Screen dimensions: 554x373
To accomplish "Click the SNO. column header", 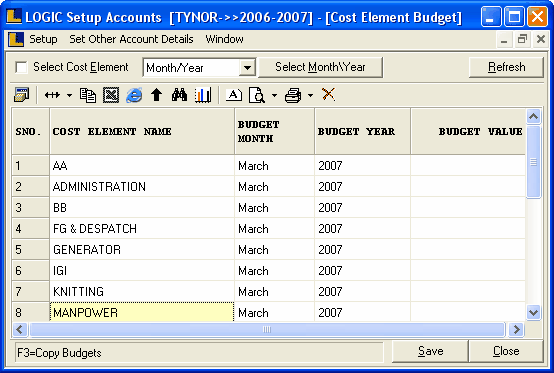I will (30, 131).
